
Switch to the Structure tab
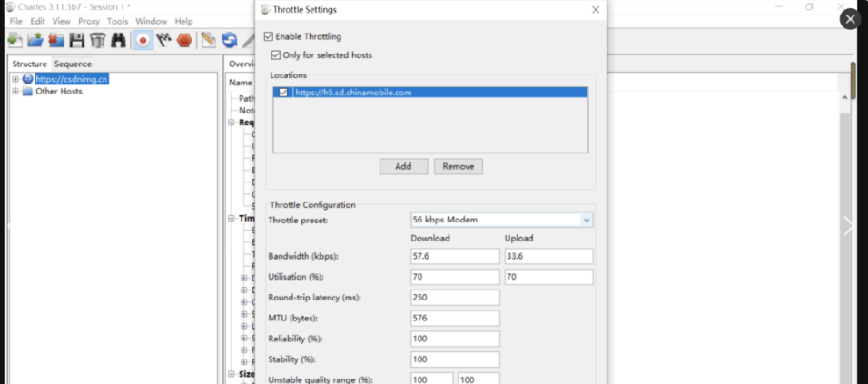[30, 64]
